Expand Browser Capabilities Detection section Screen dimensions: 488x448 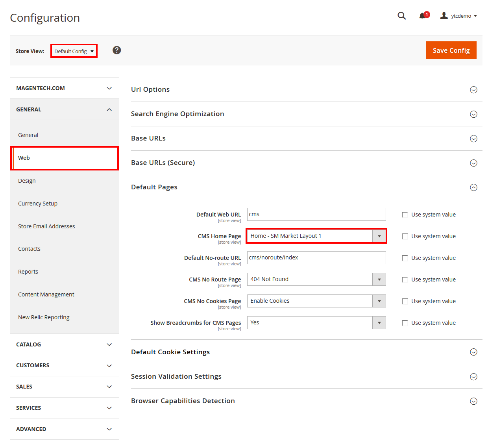click(473, 401)
